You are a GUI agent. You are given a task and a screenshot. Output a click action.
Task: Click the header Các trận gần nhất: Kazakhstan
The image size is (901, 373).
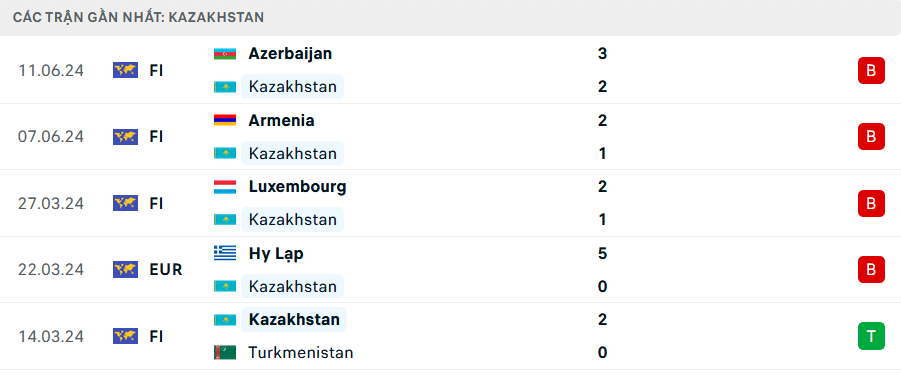coord(138,17)
